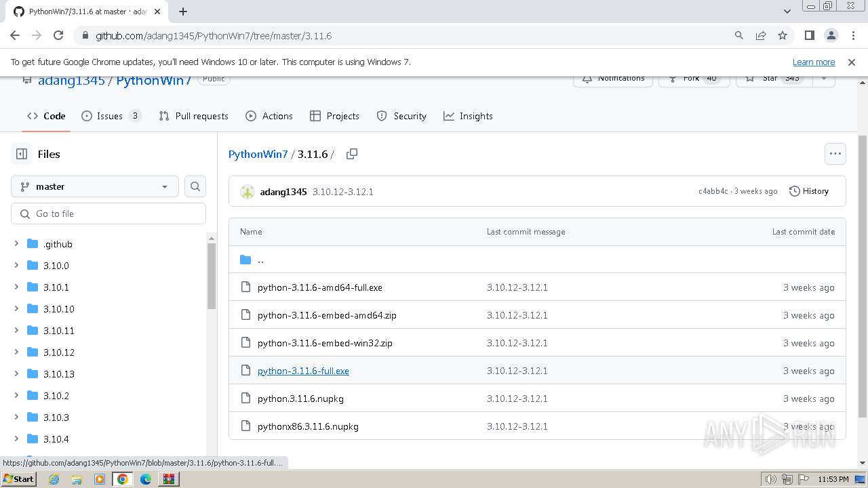Open the Insights tab

pos(468,116)
